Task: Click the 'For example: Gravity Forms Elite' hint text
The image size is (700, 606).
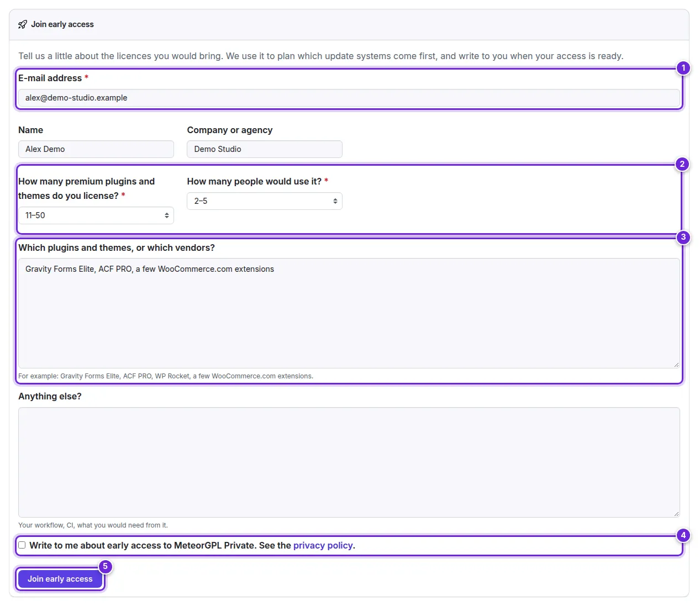Action: 166,376
